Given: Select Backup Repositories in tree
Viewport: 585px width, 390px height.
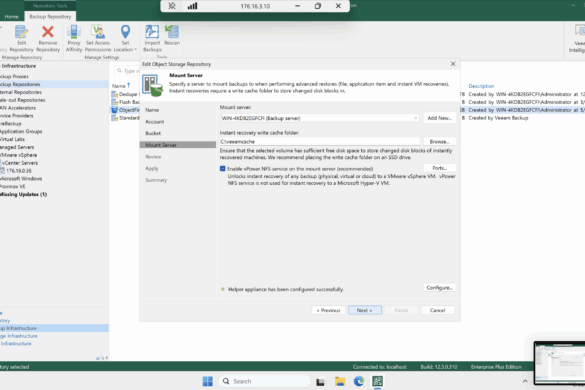Looking at the screenshot, I should tap(20, 84).
